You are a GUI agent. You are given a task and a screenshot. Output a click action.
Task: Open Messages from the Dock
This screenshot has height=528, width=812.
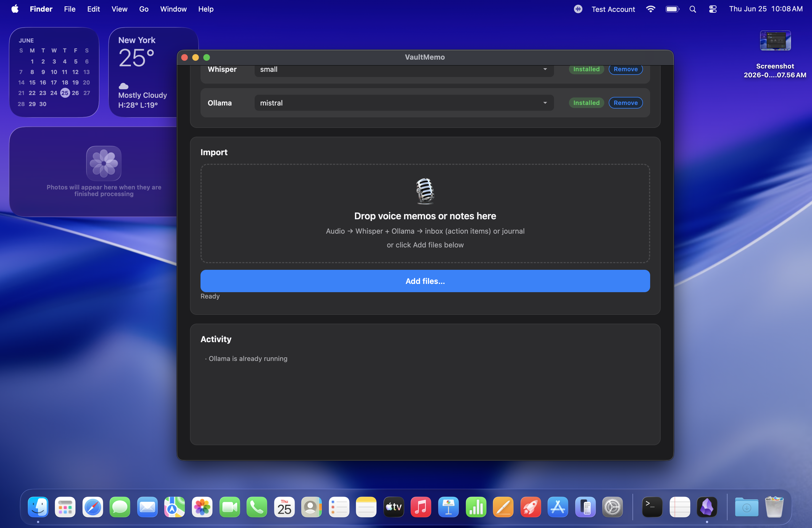(120, 507)
